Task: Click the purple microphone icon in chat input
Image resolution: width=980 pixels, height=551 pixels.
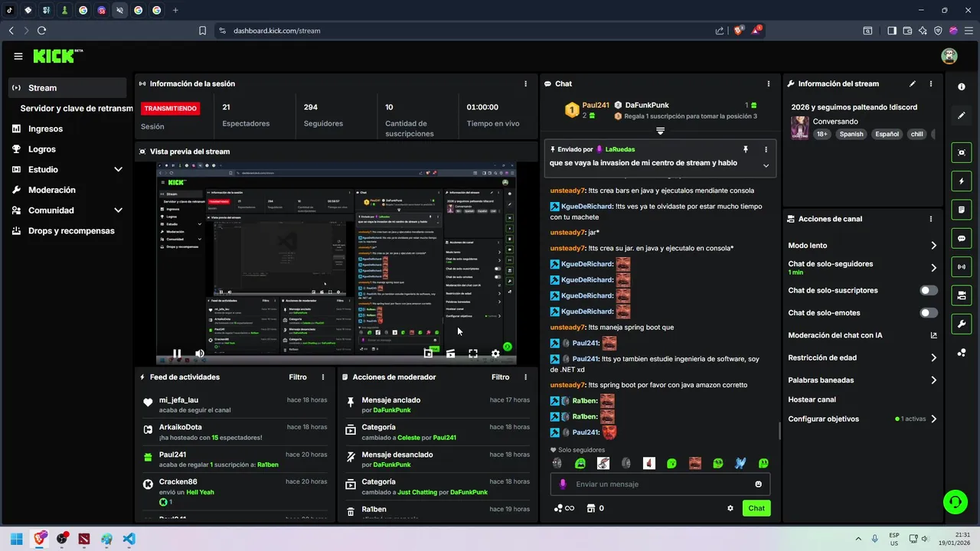Action: 563,484
